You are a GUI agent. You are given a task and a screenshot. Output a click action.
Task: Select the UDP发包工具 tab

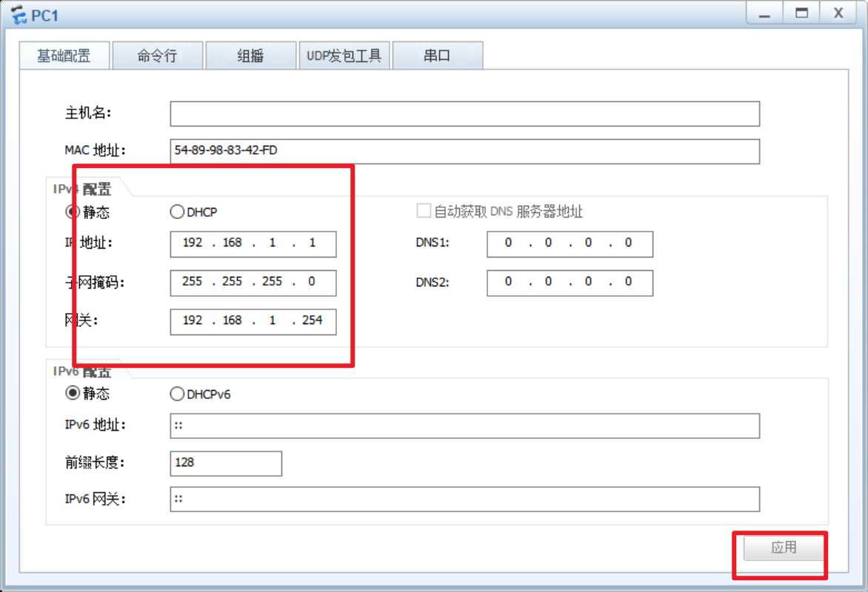click(x=344, y=56)
